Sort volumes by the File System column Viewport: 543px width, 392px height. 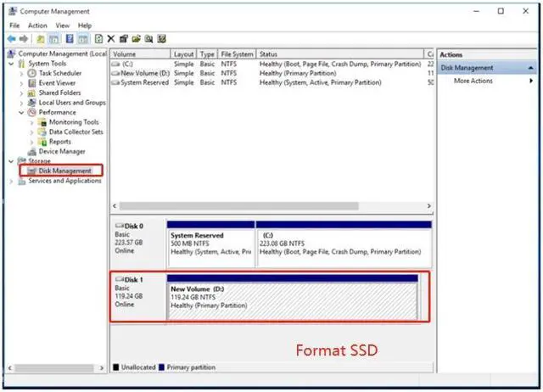(237, 54)
